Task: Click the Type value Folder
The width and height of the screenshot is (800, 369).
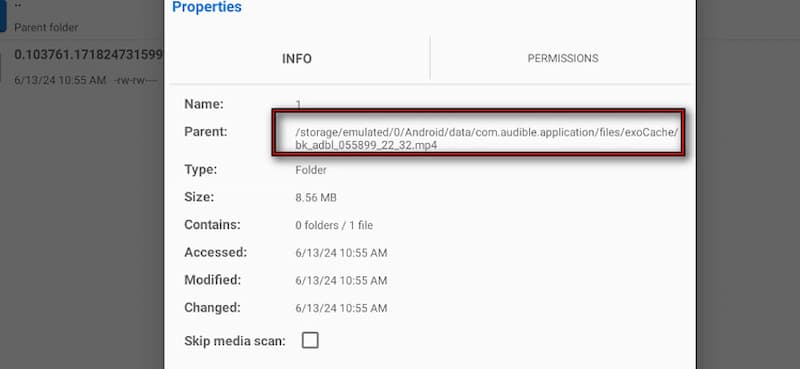Action: point(311,170)
